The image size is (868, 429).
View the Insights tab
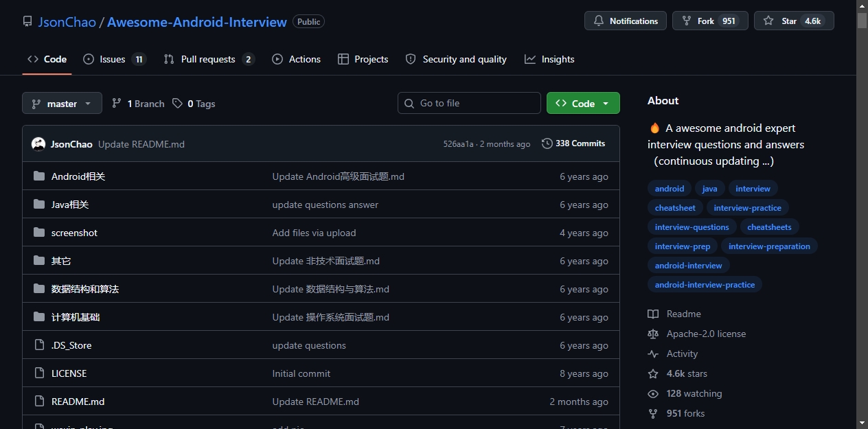coord(549,59)
